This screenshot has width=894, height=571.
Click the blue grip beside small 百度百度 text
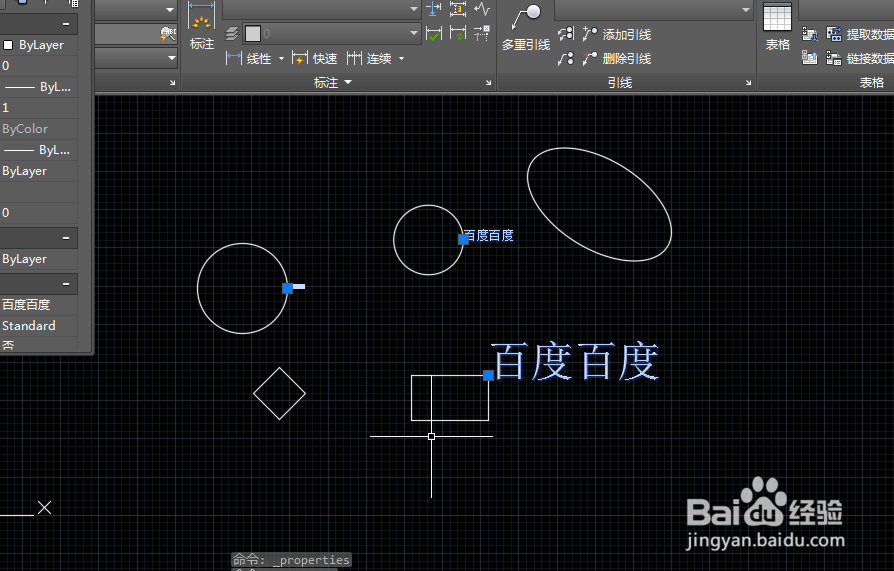(x=464, y=239)
